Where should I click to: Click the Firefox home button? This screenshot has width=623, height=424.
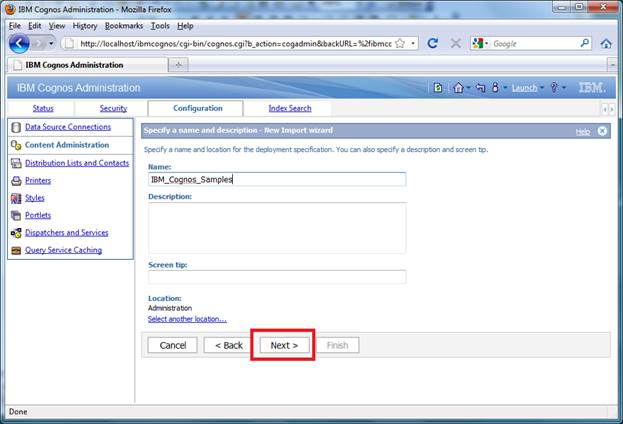pyautogui.click(x=606, y=43)
